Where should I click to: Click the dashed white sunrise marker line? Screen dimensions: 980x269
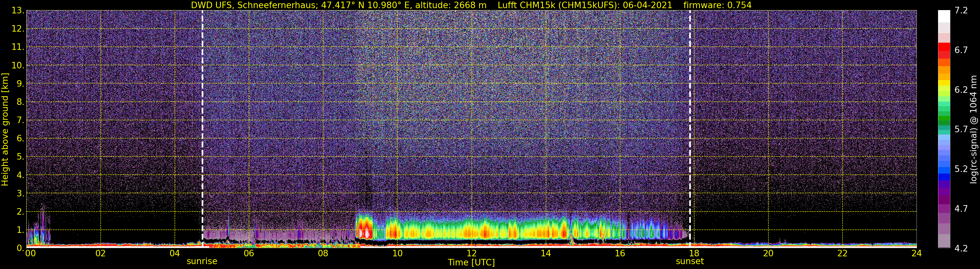point(202,129)
